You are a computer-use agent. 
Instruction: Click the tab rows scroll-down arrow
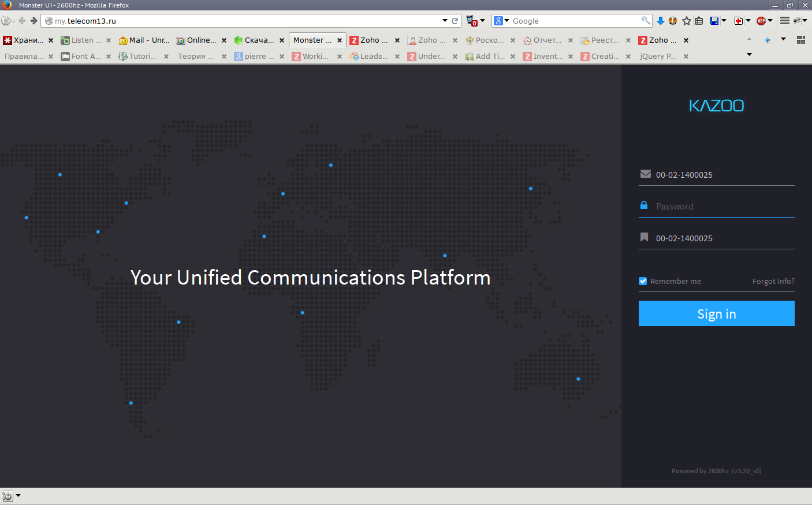click(x=750, y=55)
